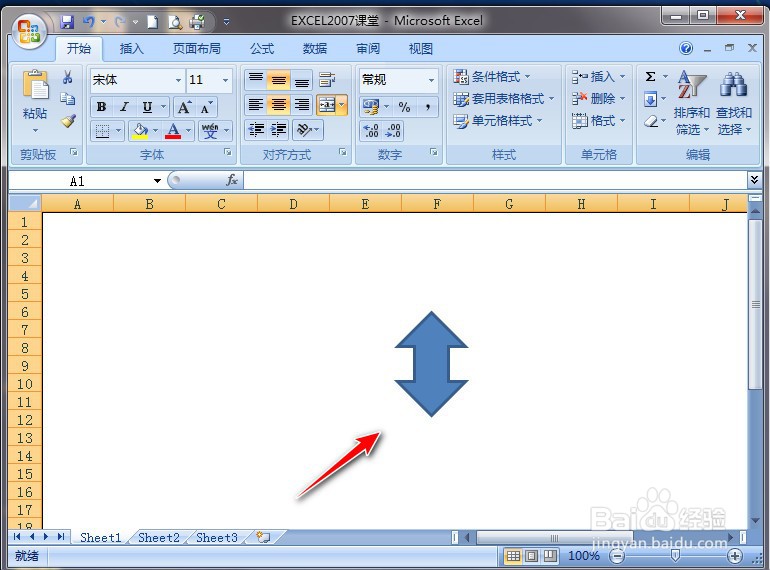Screen dimensions: 770x570
Task: Activate the Format Painter brush
Action: pos(68,120)
